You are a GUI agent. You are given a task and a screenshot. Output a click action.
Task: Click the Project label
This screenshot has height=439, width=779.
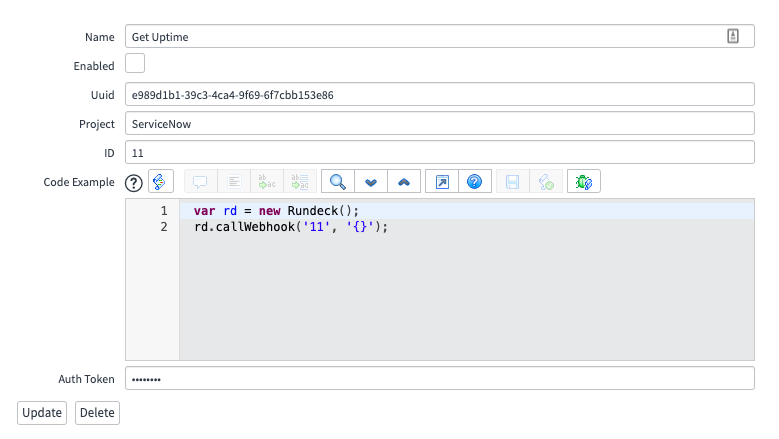tap(97, 124)
